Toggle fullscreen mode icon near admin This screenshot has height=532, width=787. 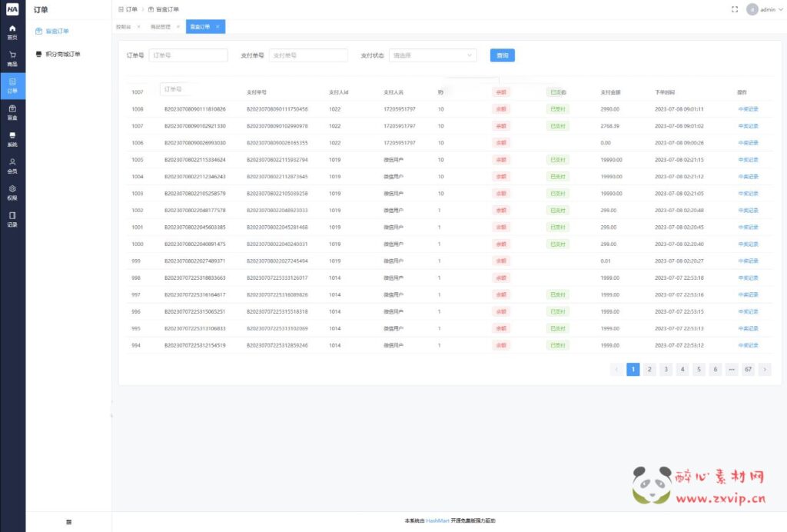click(735, 9)
